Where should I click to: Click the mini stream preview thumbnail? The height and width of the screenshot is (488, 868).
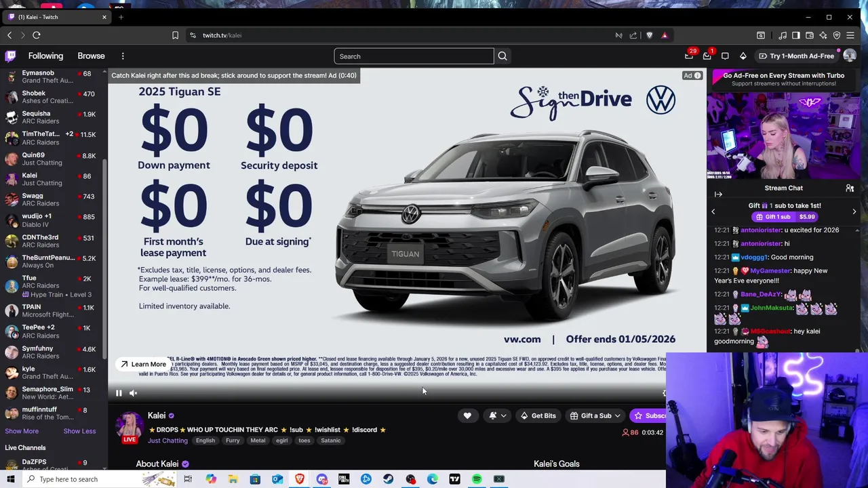pyautogui.click(x=783, y=136)
